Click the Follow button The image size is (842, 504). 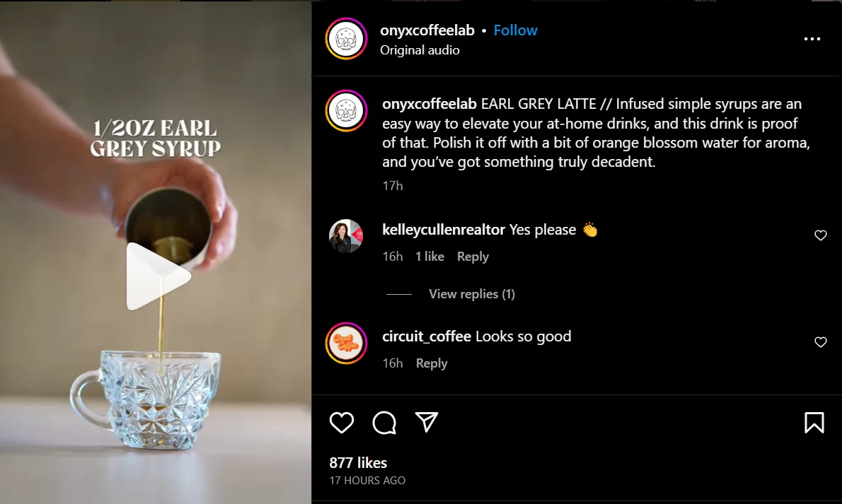515,30
